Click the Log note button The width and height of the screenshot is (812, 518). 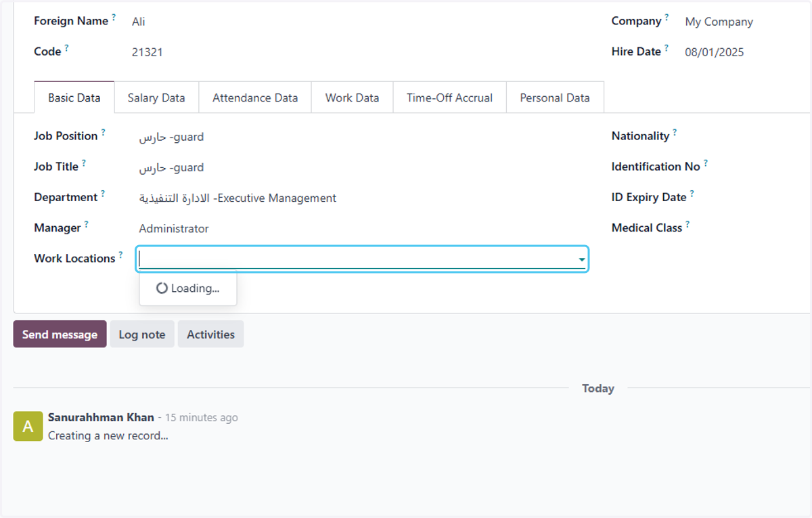(x=142, y=334)
